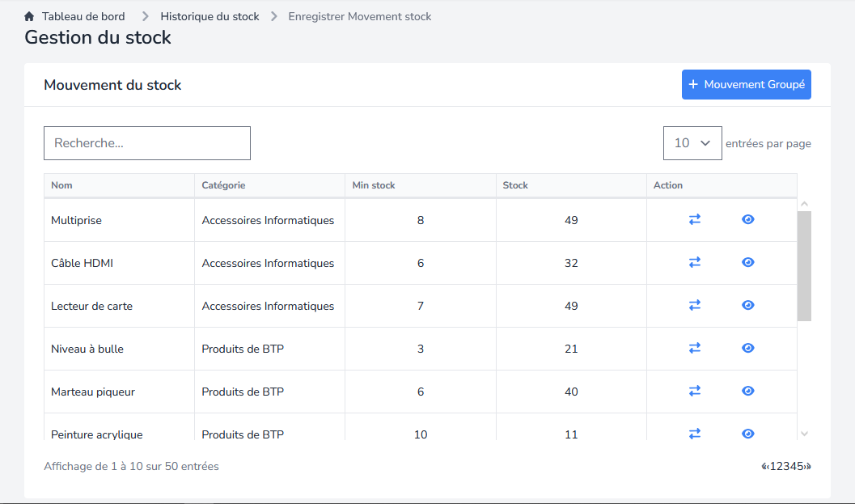Show Niveau à bulle details eye icon
The height and width of the screenshot is (504, 855).
click(x=748, y=348)
